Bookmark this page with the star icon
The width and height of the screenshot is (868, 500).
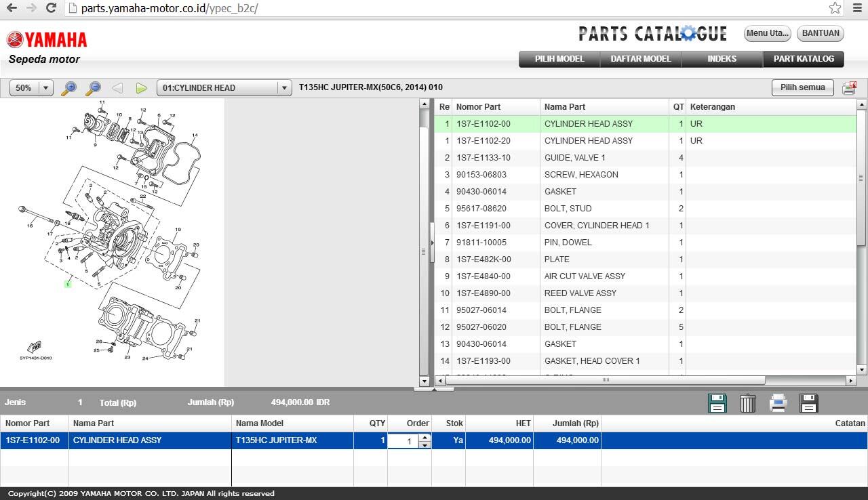(835, 8)
